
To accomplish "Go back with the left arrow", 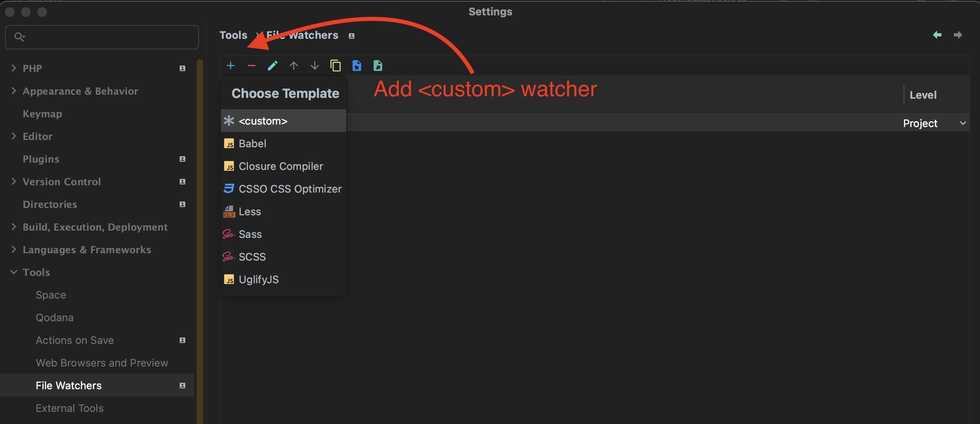I will click(937, 35).
